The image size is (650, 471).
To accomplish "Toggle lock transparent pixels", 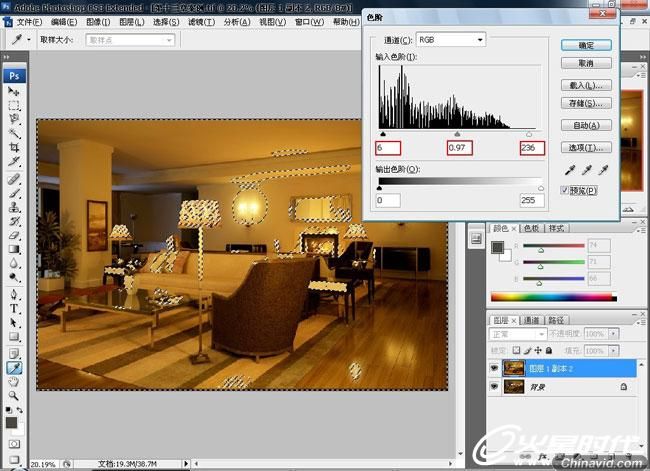I will coord(516,350).
